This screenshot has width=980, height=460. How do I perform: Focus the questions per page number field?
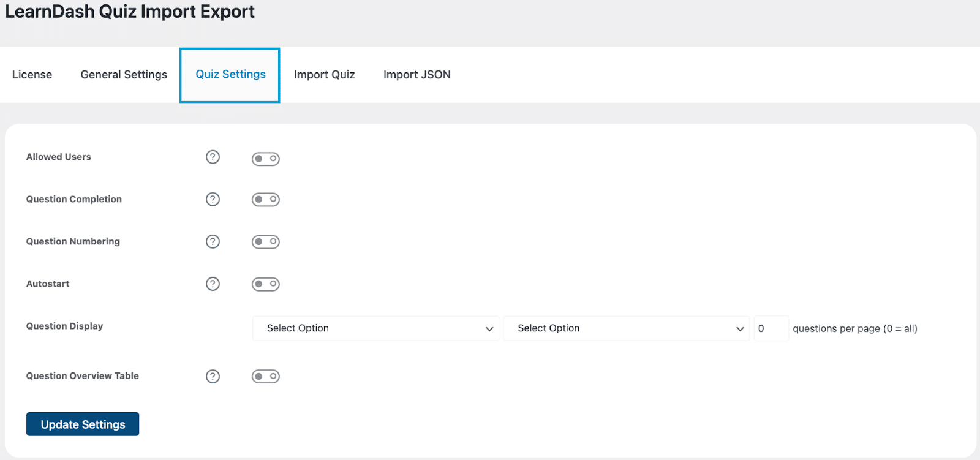tap(771, 328)
